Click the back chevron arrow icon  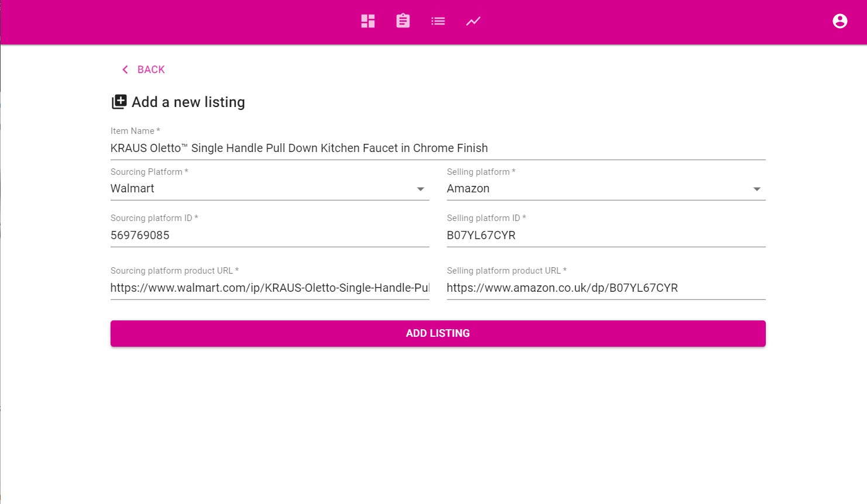[125, 70]
